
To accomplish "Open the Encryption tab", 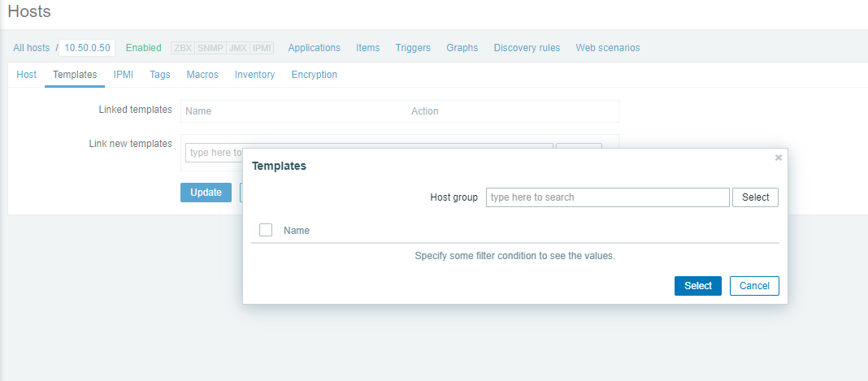I will tap(314, 75).
